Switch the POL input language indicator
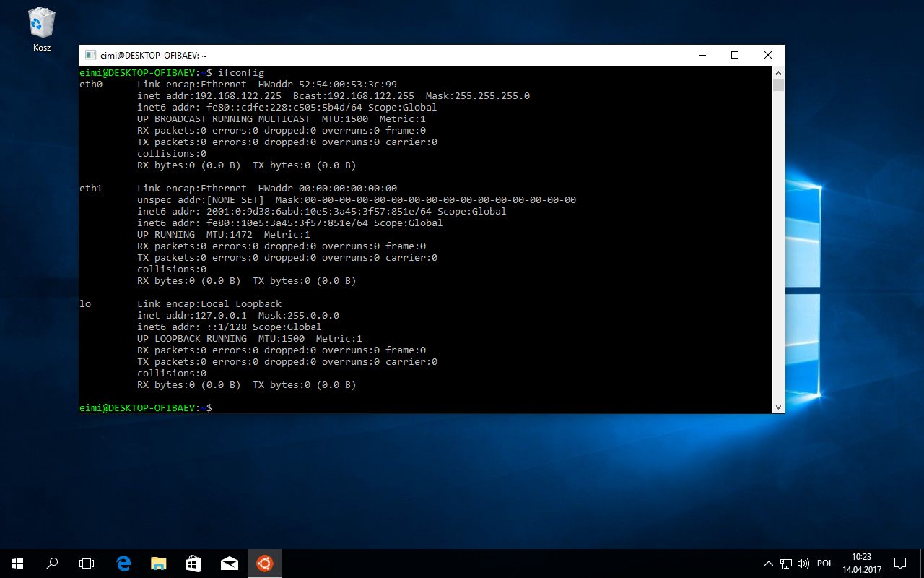Screen dimensions: 924x578 pyautogui.click(x=825, y=564)
